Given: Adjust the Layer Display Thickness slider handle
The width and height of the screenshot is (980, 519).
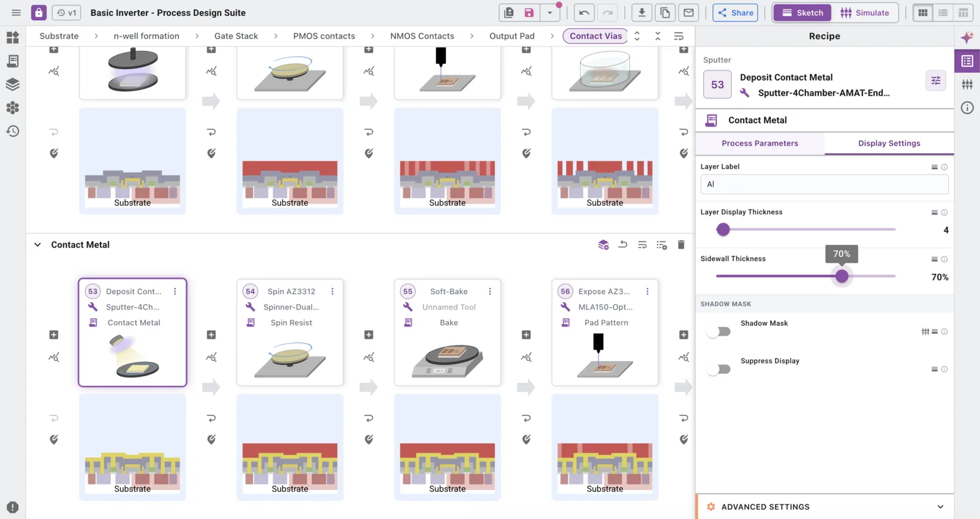Looking at the screenshot, I should point(723,230).
